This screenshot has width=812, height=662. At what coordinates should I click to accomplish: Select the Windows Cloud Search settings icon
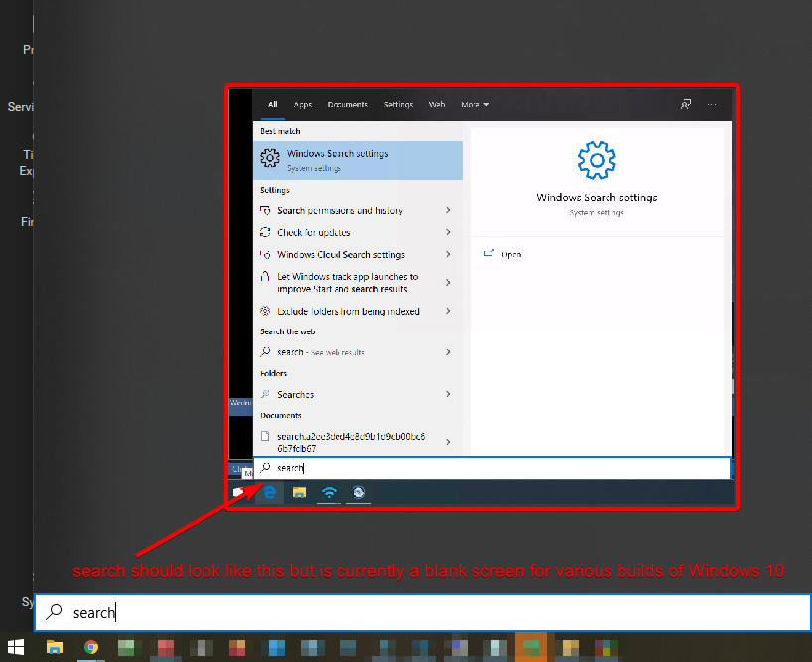click(x=265, y=254)
